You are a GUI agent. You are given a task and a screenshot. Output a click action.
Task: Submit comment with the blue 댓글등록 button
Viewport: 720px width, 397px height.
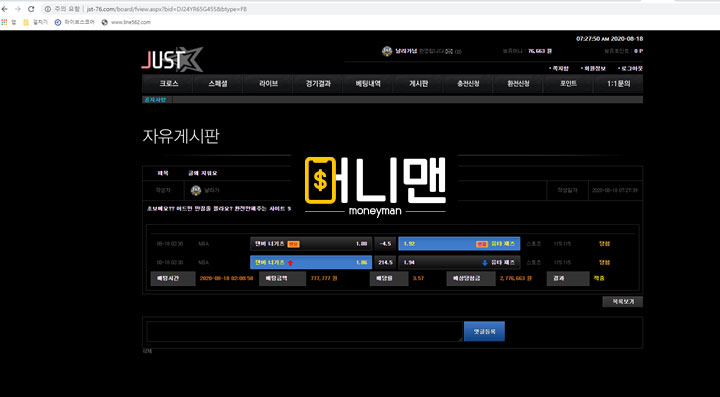tap(484, 331)
